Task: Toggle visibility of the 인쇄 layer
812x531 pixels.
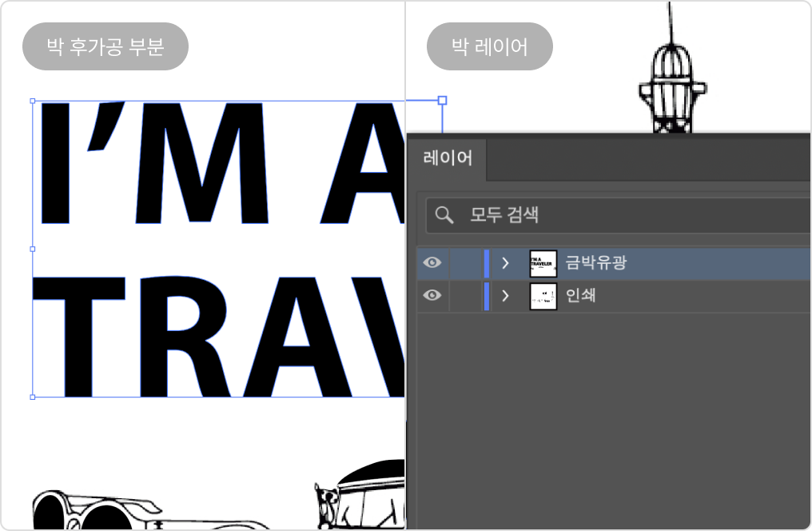Action: tap(432, 296)
